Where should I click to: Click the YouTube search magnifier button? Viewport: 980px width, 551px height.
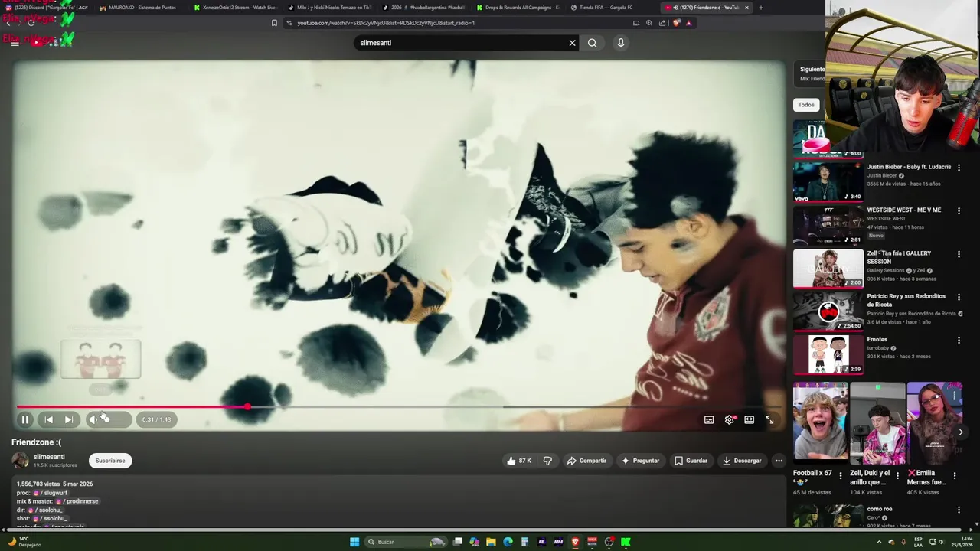pos(592,43)
